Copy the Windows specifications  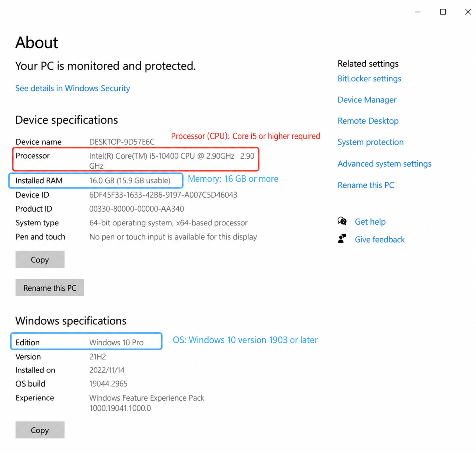pos(40,430)
